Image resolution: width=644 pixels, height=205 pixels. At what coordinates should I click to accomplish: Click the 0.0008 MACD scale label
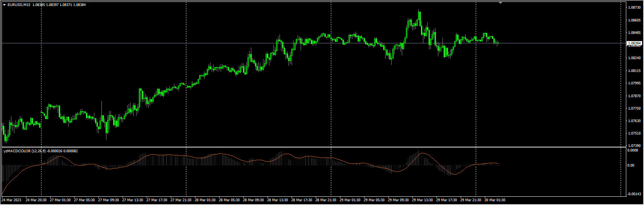[x=632, y=150]
